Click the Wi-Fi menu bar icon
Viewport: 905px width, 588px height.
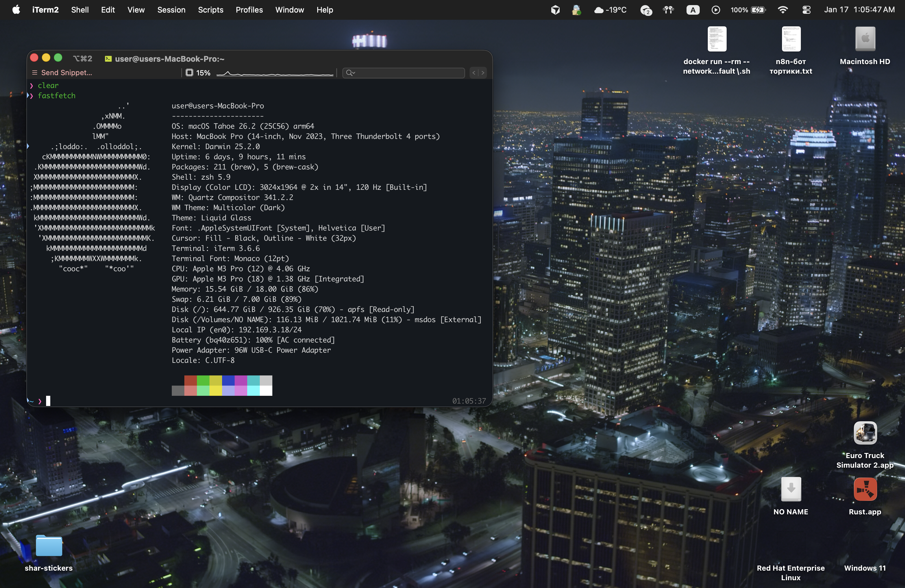click(x=783, y=10)
